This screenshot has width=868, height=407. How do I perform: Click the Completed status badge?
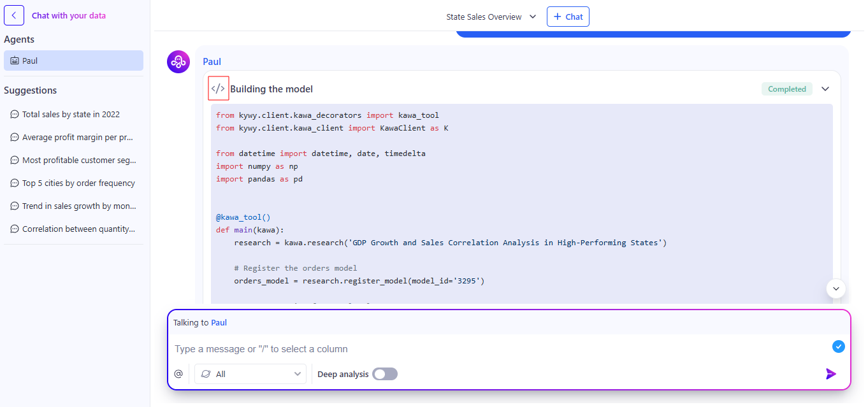(786, 89)
